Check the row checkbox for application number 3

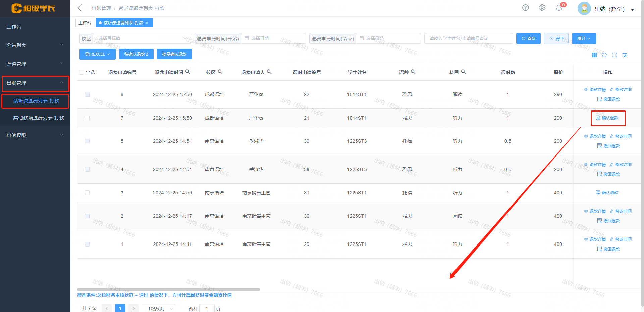point(87,193)
